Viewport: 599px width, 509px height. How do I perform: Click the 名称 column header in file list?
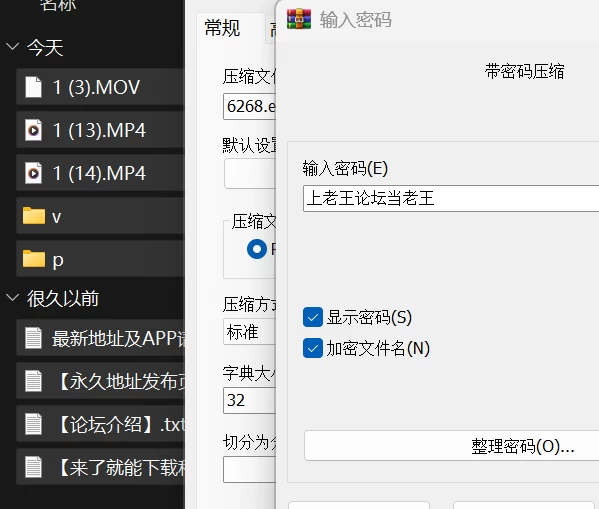58,5
